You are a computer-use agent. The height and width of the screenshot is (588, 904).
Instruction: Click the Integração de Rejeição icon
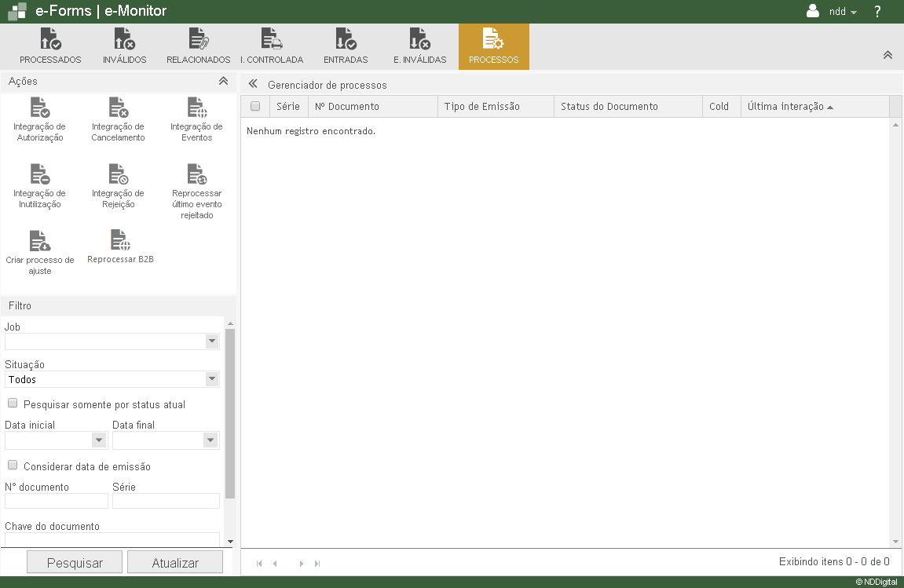pyautogui.click(x=118, y=175)
